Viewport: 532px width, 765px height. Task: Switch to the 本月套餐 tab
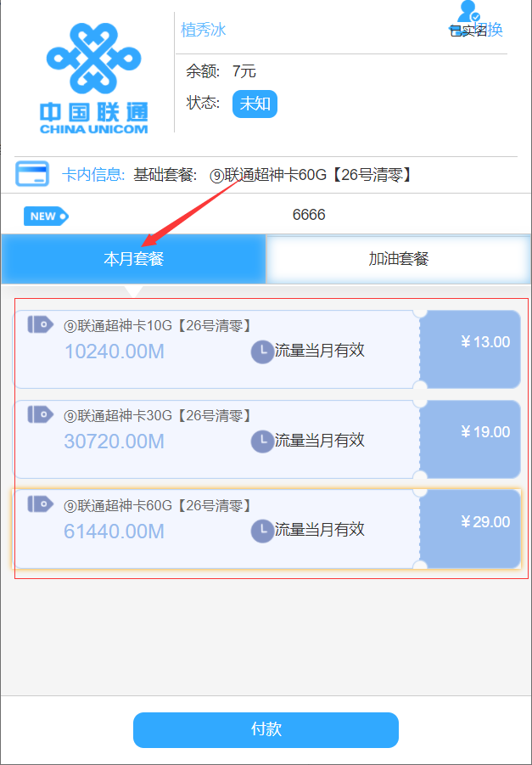[x=133, y=259]
